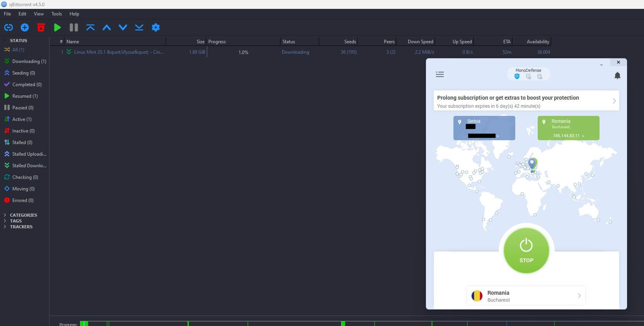Click Serbia real location card
This screenshot has width=644, height=326.
coord(484,128)
